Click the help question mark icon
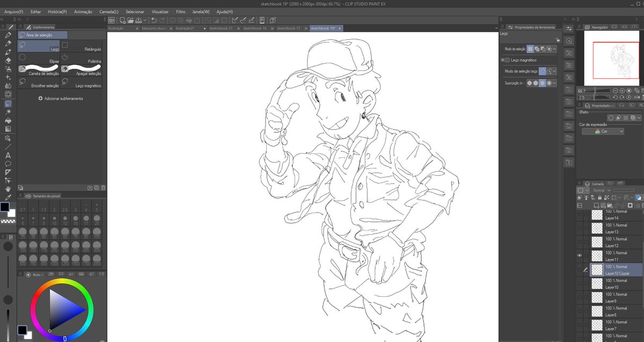This screenshot has height=342, width=644. pyautogui.click(x=273, y=20)
